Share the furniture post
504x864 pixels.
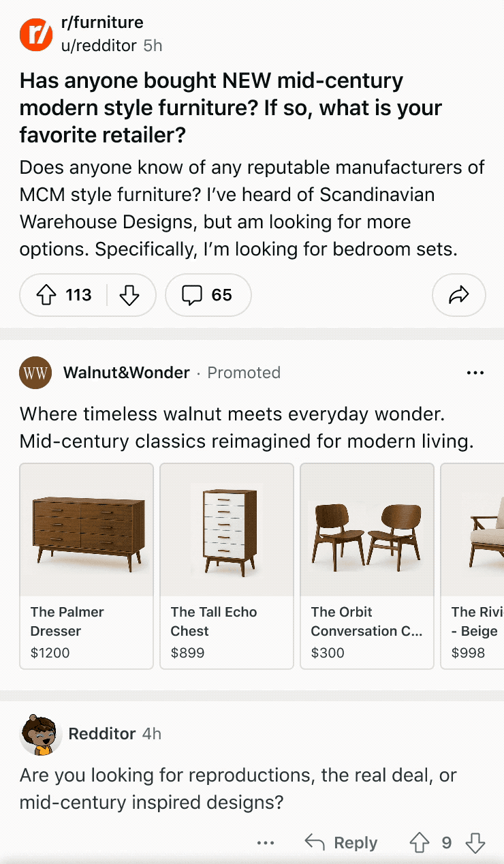(x=458, y=295)
